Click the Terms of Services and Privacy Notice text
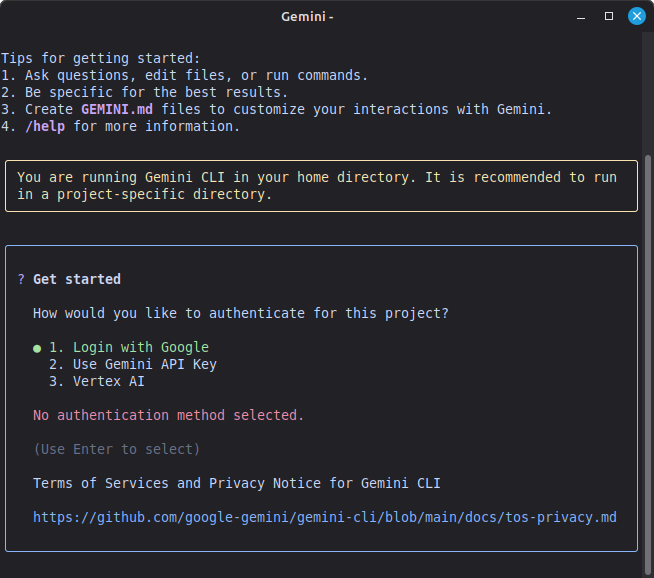The height and width of the screenshot is (578, 654). coord(236,483)
